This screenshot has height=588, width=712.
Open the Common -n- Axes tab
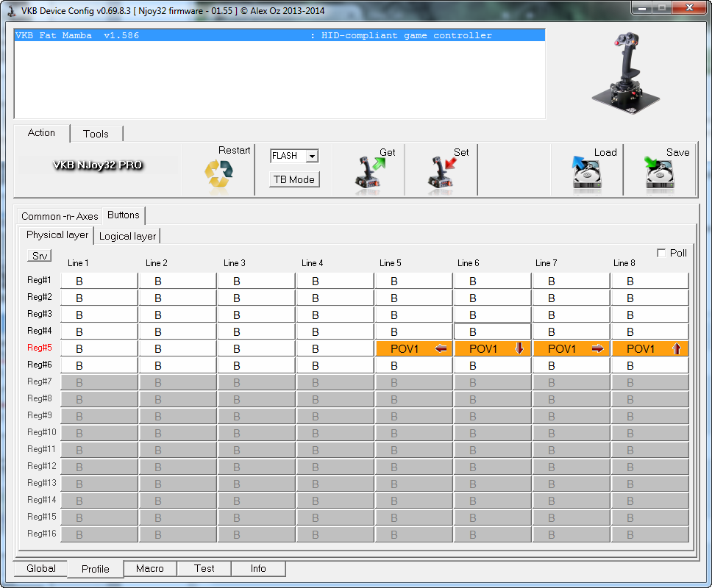click(x=60, y=216)
